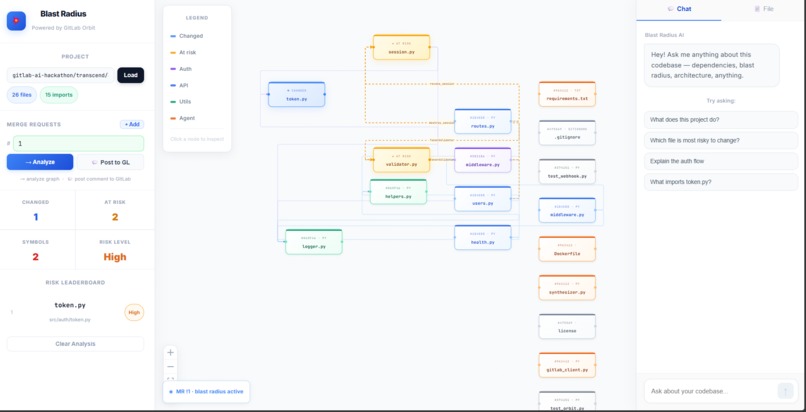This screenshot has height=412, width=806.
Task: Select the token.py changed node
Action: (x=297, y=95)
